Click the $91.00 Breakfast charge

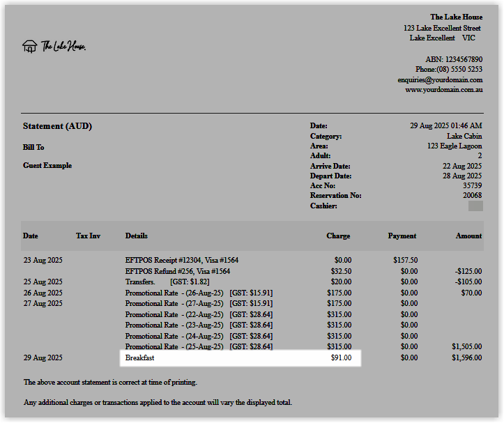coord(341,357)
